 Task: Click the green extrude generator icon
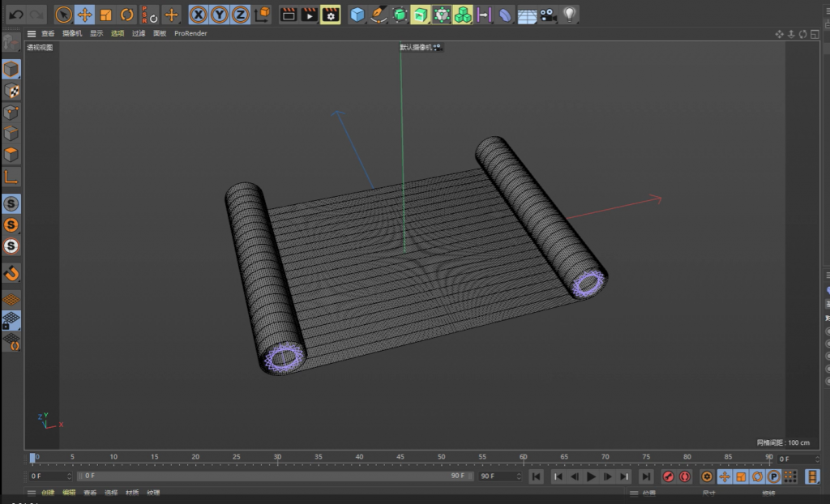(x=421, y=15)
